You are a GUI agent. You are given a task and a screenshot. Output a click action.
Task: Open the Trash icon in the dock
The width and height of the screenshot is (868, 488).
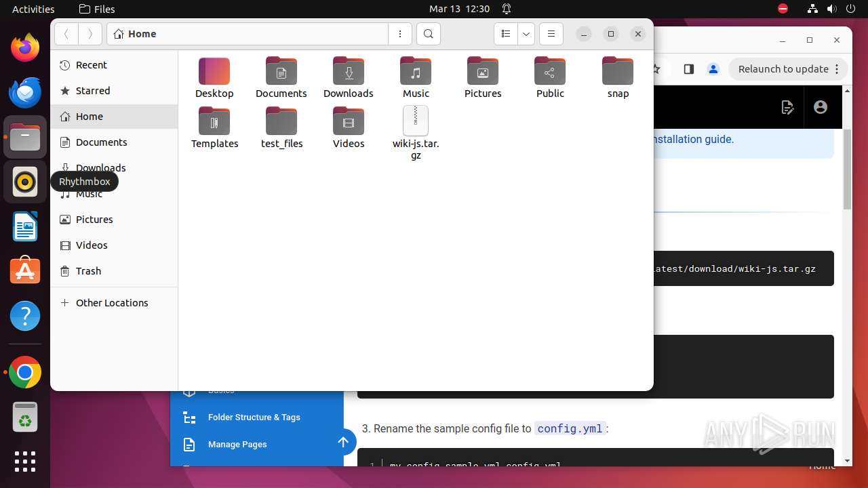click(25, 418)
